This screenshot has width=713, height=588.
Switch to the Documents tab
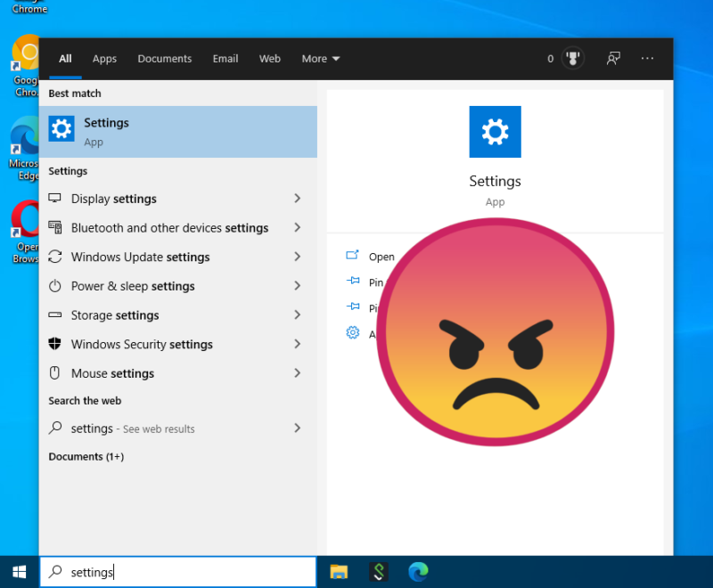click(164, 59)
